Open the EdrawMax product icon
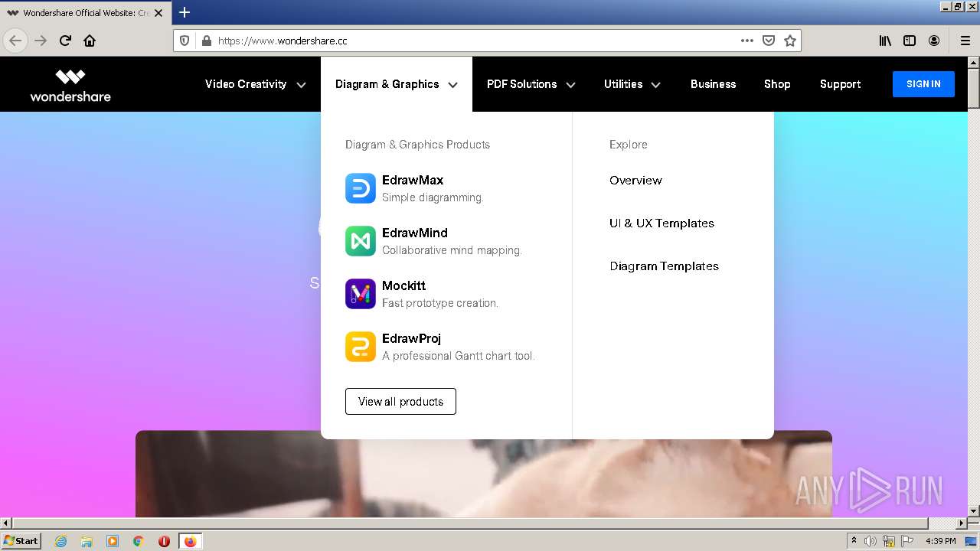Screen dimensions: 980x551 click(360, 188)
